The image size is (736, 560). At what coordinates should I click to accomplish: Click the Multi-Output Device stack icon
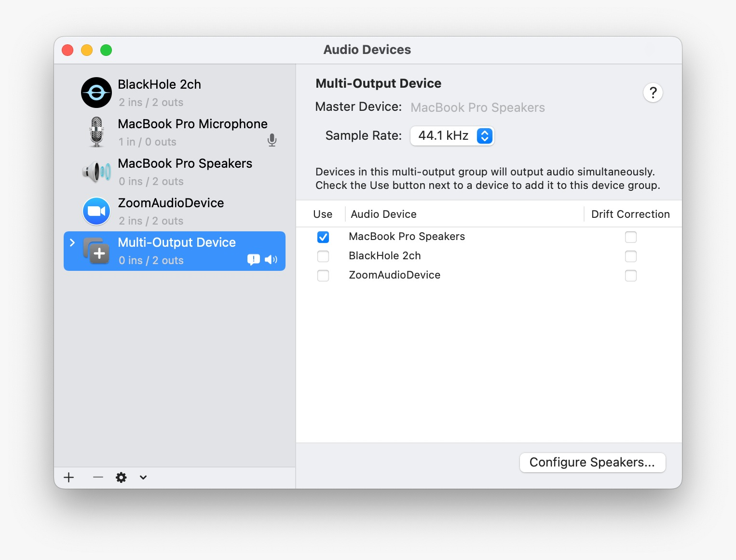pos(96,251)
